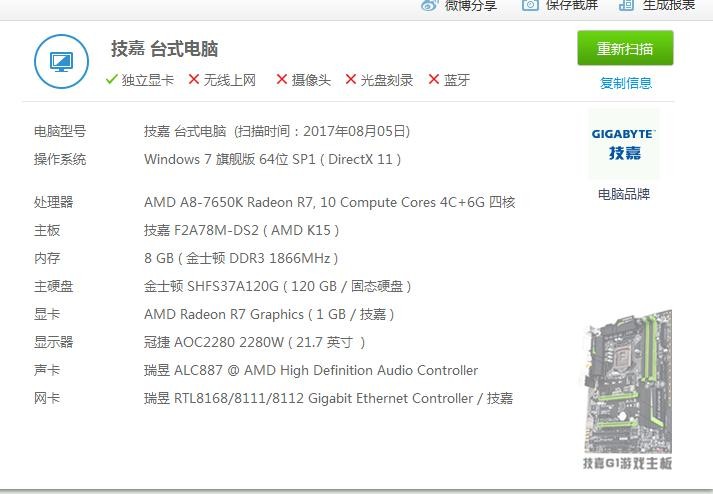The image size is (713, 494).
Task: Open the 复制信息 link
Action: [626, 83]
